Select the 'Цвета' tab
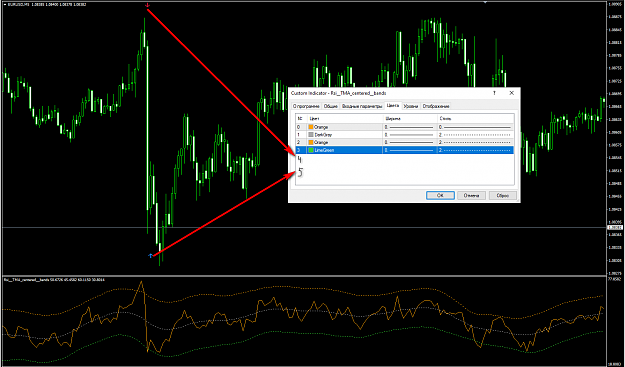Screen dimensions: 625x367 tap(393, 106)
